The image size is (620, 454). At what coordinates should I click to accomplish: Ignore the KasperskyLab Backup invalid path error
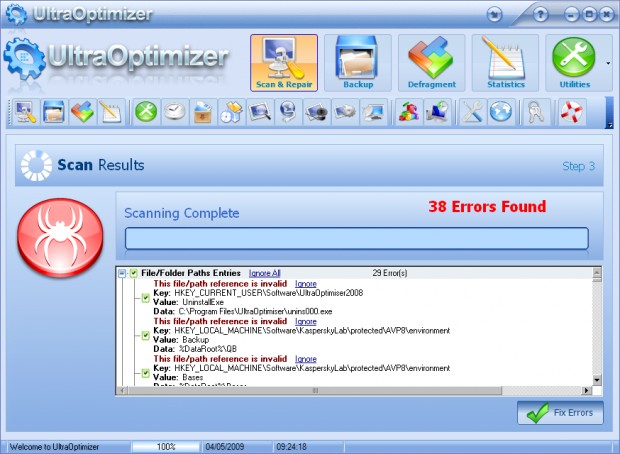pos(306,322)
